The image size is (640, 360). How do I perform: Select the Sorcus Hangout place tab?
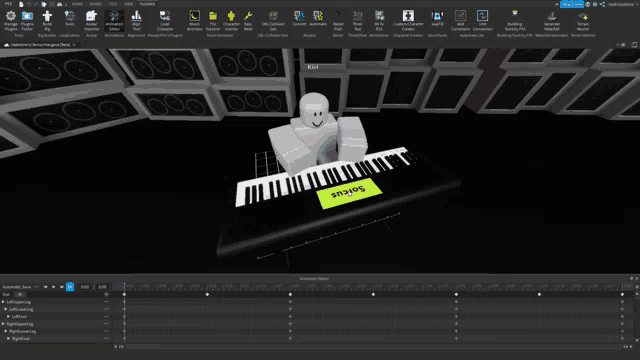click(40, 45)
